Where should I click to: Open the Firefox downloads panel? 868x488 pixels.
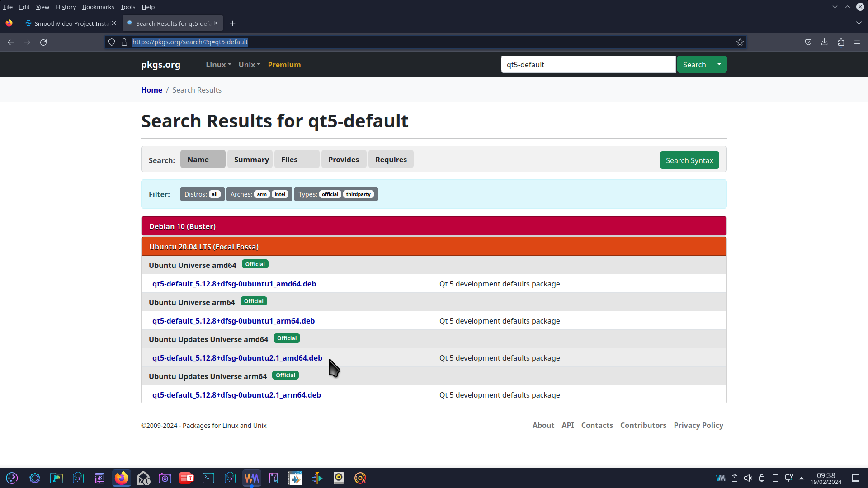point(825,42)
